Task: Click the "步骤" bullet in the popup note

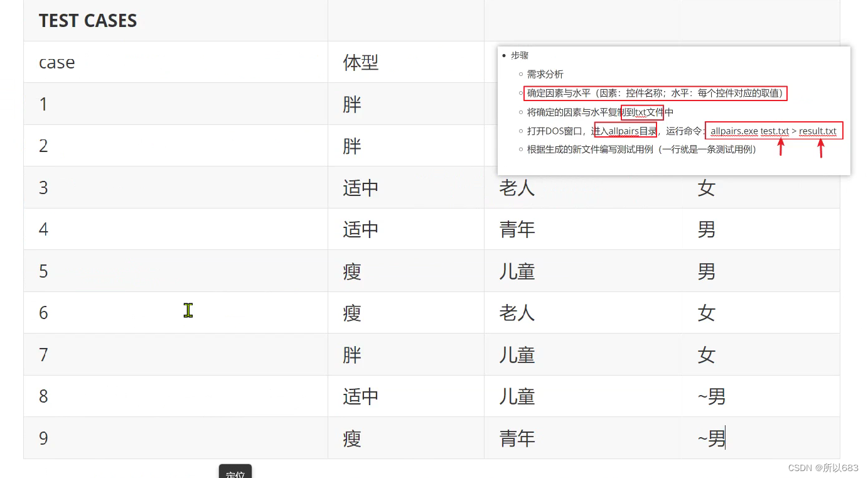Action: tap(520, 55)
